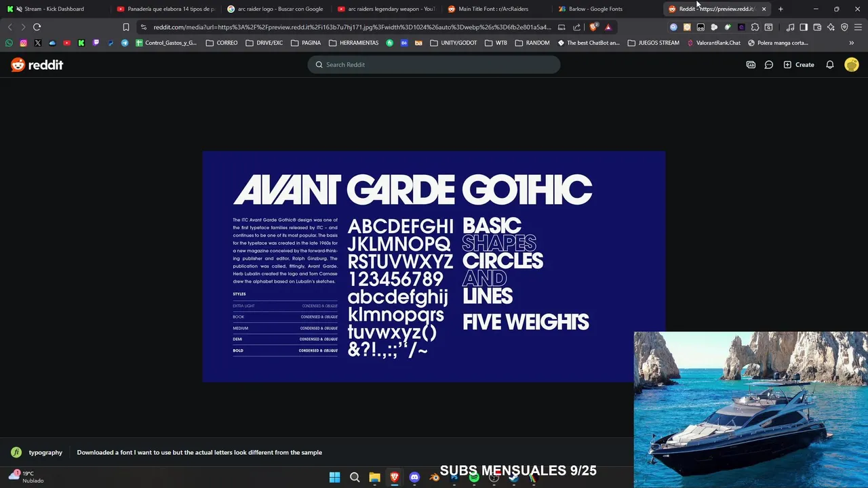Viewport: 868px width, 488px height.
Task: Open the music playlist icon in toolbar
Action: coord(790,27)
